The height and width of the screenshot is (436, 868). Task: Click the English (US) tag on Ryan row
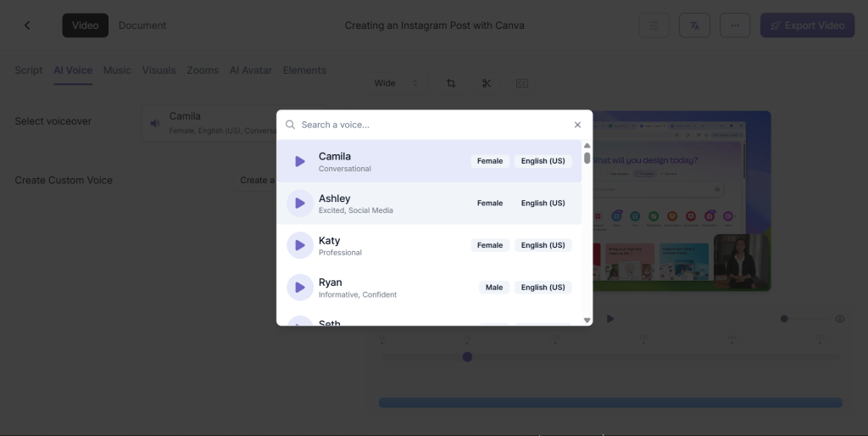point(543,288)
